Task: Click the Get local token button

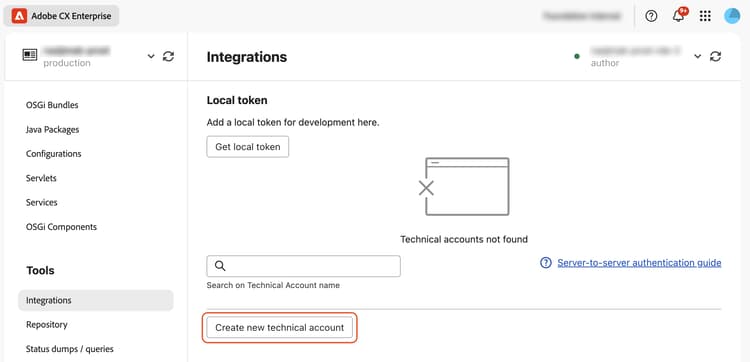Action: click(248, 147)
